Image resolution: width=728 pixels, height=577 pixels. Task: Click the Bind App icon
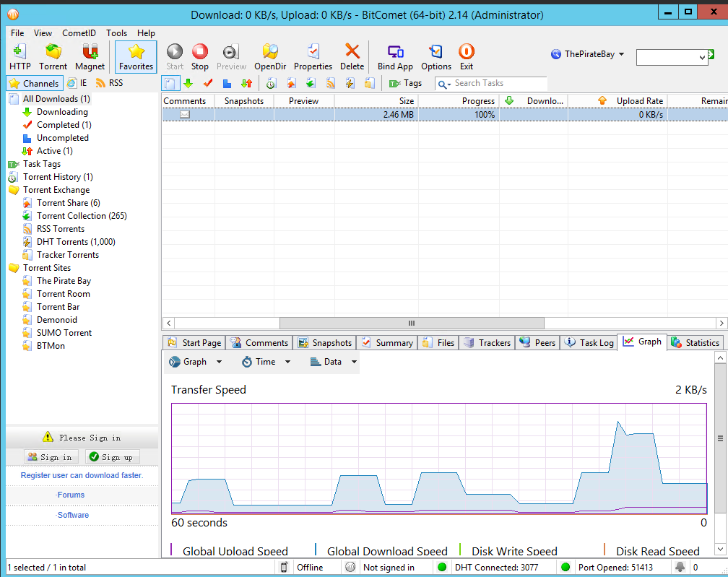(395, 57)
